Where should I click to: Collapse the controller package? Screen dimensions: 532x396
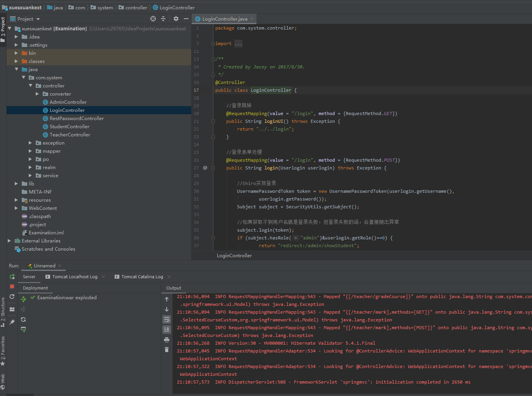[x=31, y=86]
